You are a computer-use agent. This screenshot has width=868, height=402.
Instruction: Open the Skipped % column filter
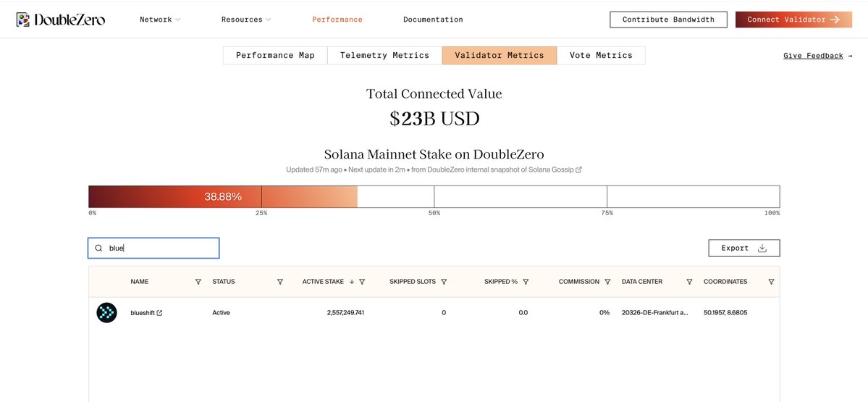tap(526, 282)
